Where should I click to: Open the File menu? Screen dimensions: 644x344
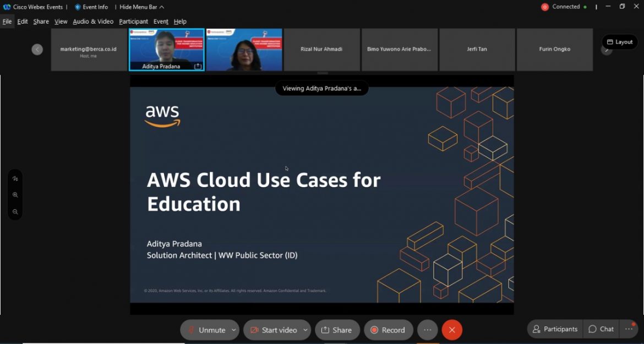[x=7, y=21]
